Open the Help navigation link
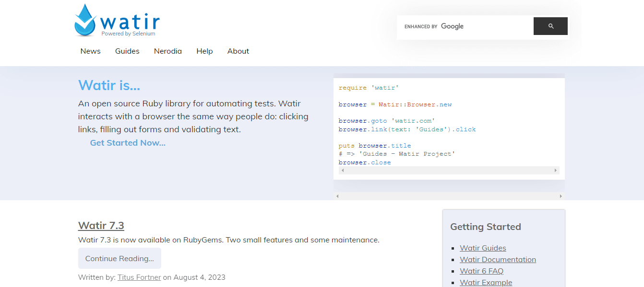Viewport: 644px width, 287px height. [x=204, y=51]
